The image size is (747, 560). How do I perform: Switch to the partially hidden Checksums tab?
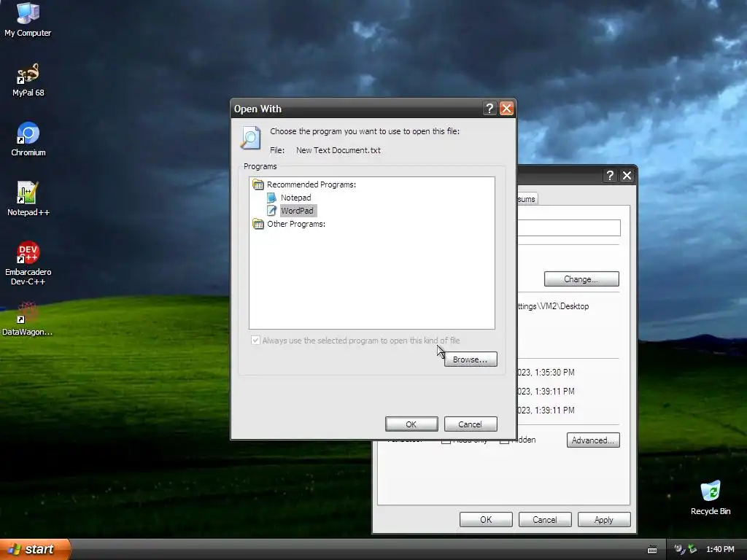[x=527, y=199]
